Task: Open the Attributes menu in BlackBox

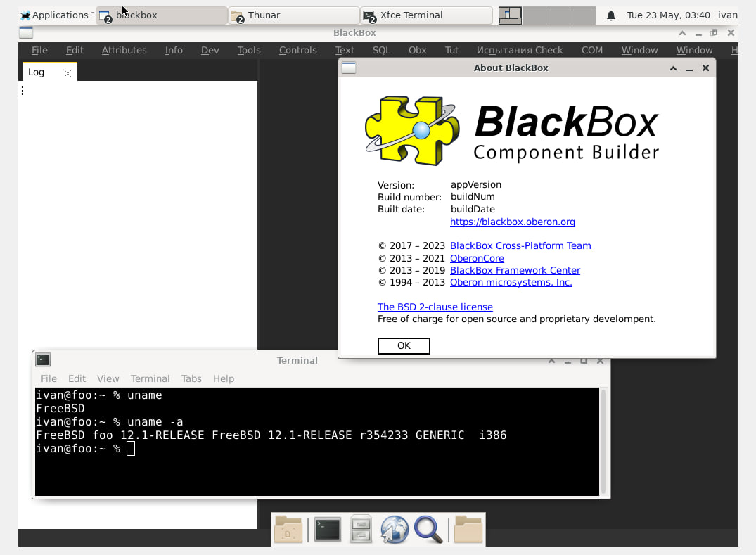Action: [124, 50]
